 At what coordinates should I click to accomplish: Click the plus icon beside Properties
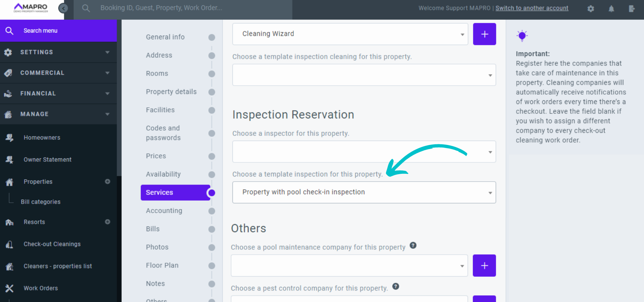tap(107, 182)
